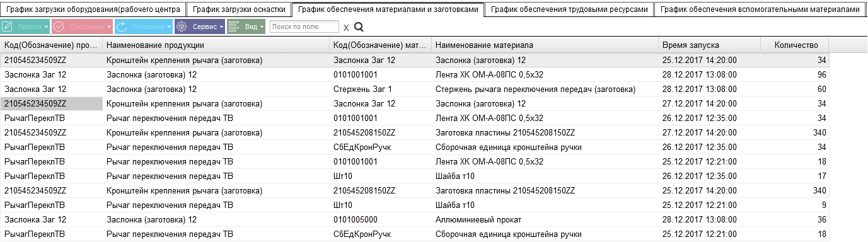Click the Состояние checkmark circle icon
Image resolution: width=868 pixels, height=242 pixels.
tap(59, 27)
